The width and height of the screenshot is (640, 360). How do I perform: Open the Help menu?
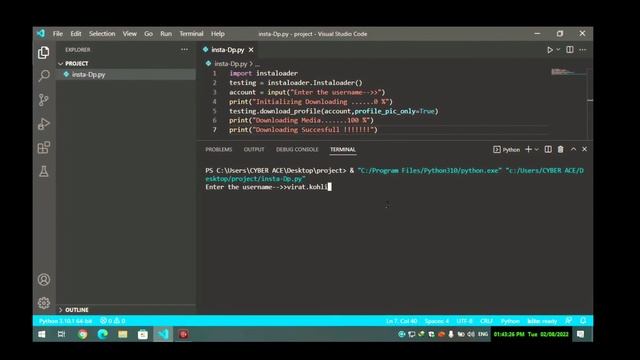[x=218, y=33]
